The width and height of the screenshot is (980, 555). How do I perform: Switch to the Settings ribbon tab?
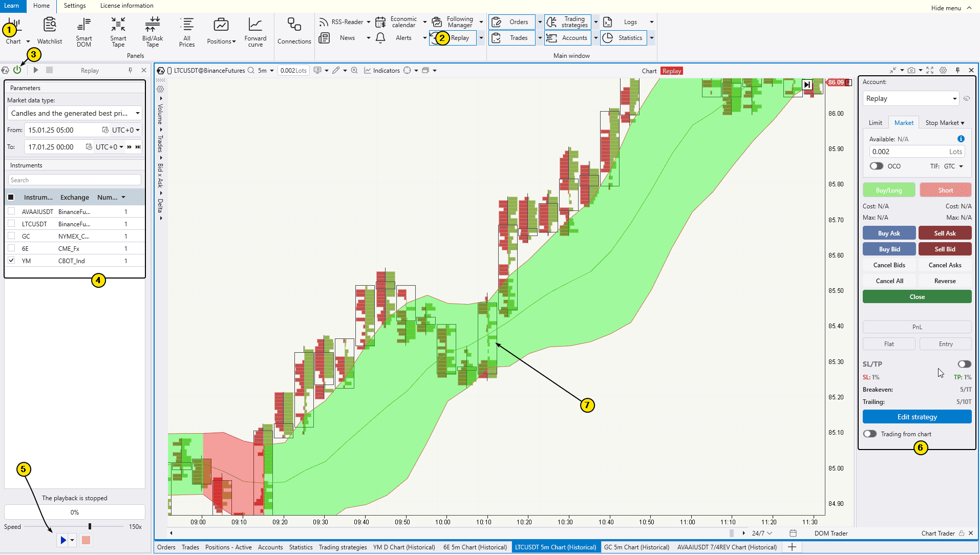pyautogui.click(x=75, y=6)
